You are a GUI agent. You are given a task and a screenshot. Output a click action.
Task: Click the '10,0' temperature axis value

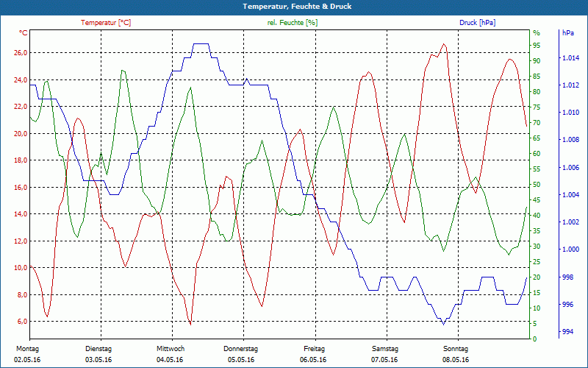(21, 268)
